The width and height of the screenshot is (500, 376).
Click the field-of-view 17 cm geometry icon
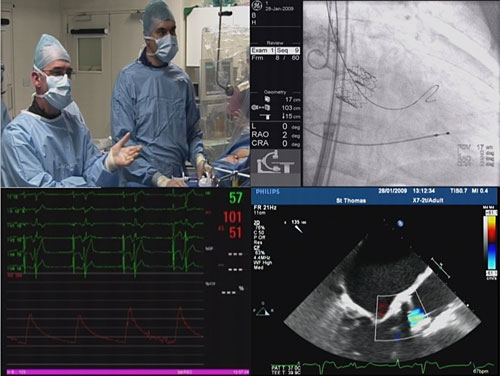pyautogui.click(x=267, y=99)
